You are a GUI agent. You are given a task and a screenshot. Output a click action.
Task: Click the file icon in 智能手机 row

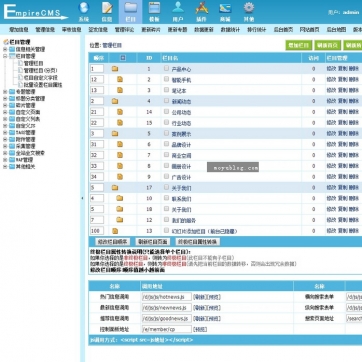(120, 79)
